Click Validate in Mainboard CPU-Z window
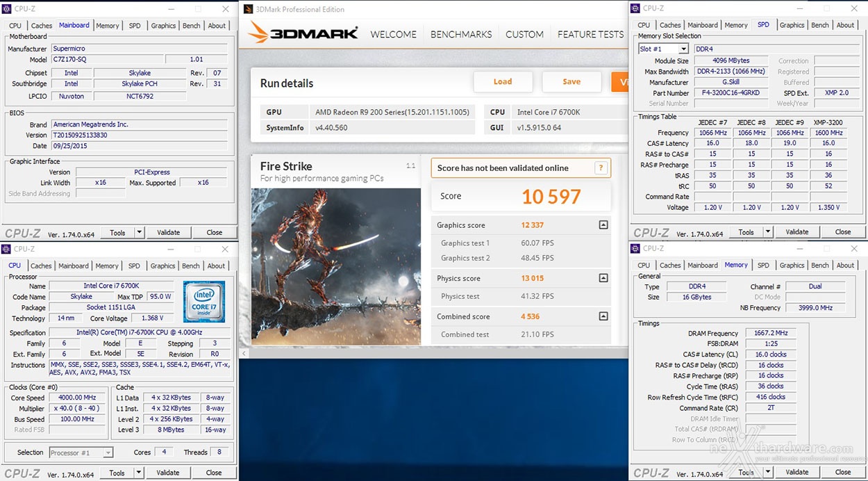 [x=168, y=232]
